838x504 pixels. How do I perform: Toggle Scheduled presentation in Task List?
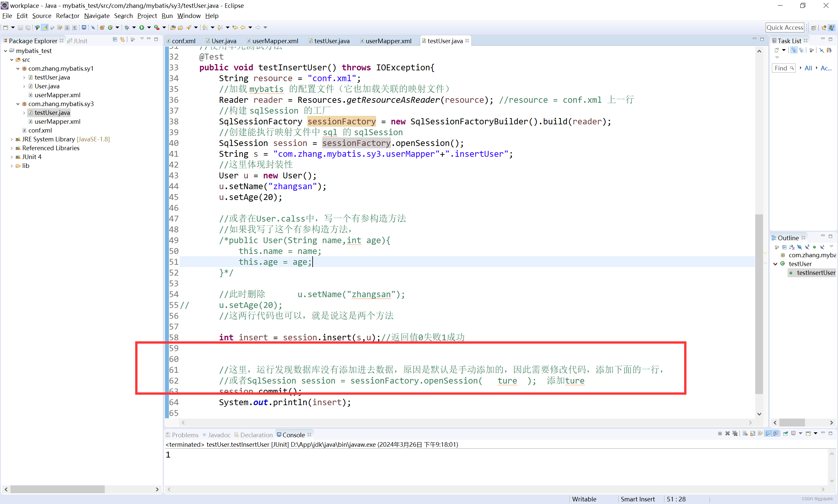pyautogui.click(x=801, y=50)
